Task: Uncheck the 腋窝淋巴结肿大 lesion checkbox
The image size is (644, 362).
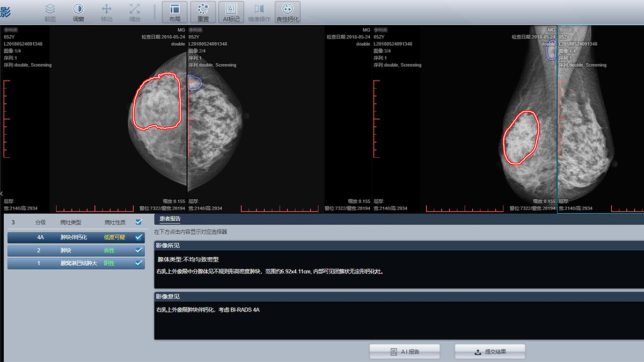Action: pos(139,263)
